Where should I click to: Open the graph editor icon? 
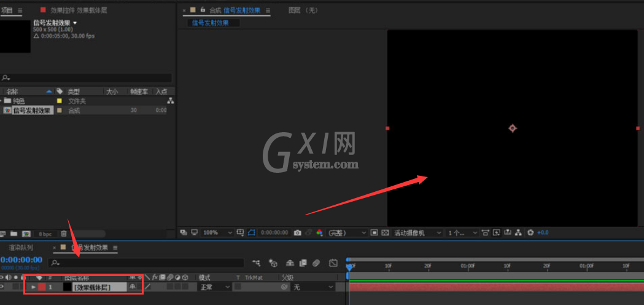(x=333, y=263)
